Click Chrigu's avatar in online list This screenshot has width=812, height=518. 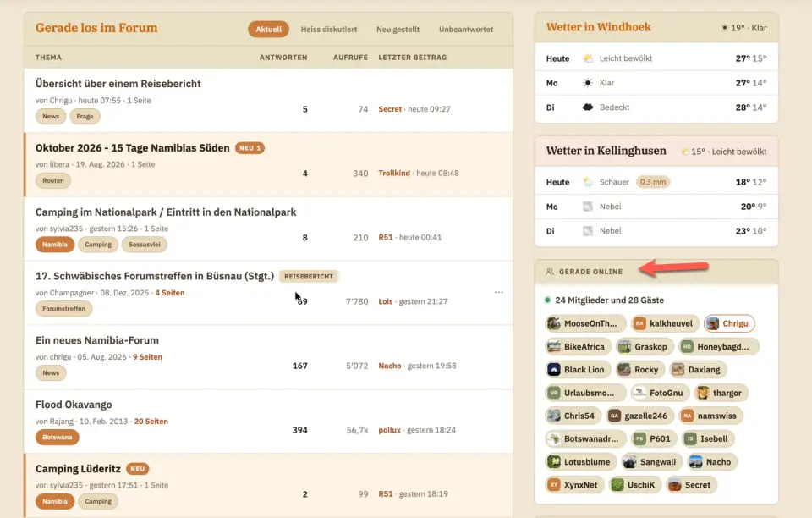pos(712,323)
